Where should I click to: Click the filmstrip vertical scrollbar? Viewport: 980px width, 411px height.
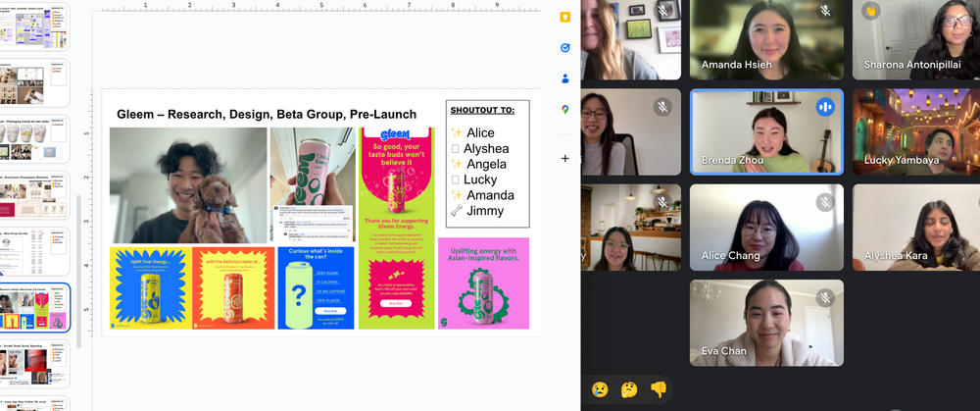(x=78, y=271)
